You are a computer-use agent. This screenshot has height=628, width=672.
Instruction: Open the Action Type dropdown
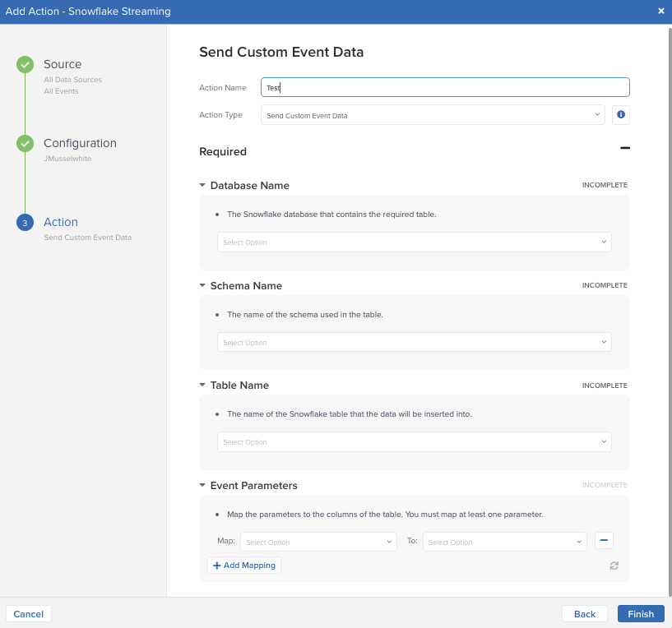[433, 115]
